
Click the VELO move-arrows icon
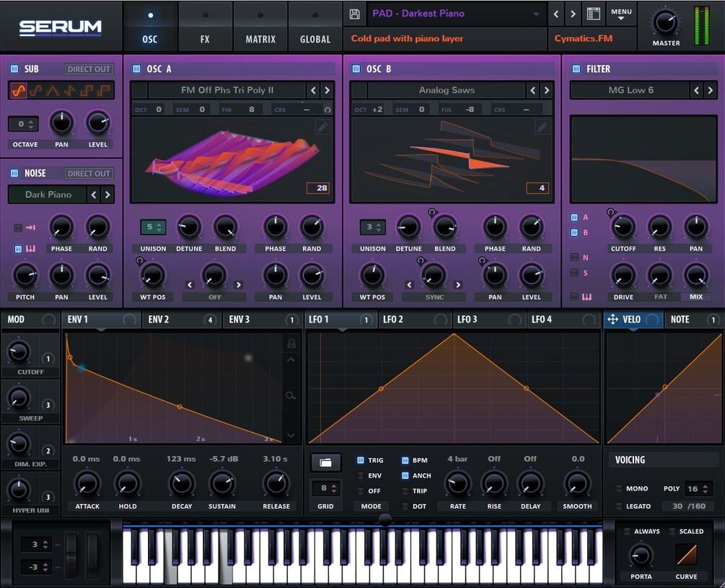pyautogui.click(x=612, y=320)
